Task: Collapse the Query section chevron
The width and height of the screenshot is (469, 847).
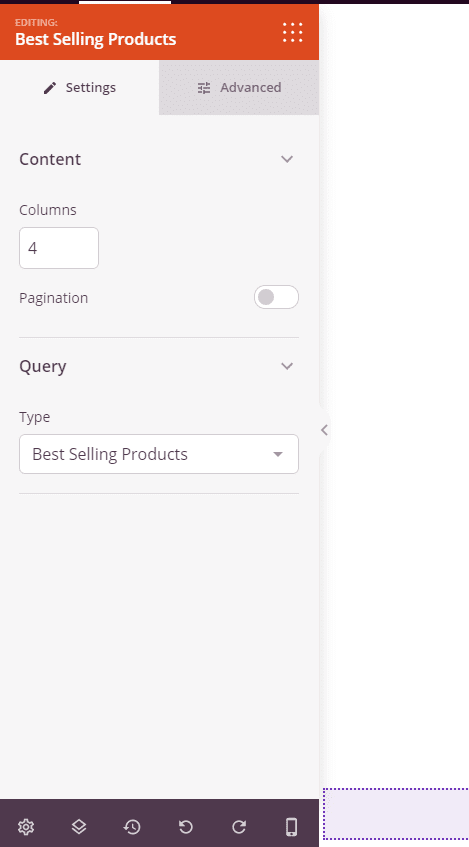Action: (x=287, y=366)
